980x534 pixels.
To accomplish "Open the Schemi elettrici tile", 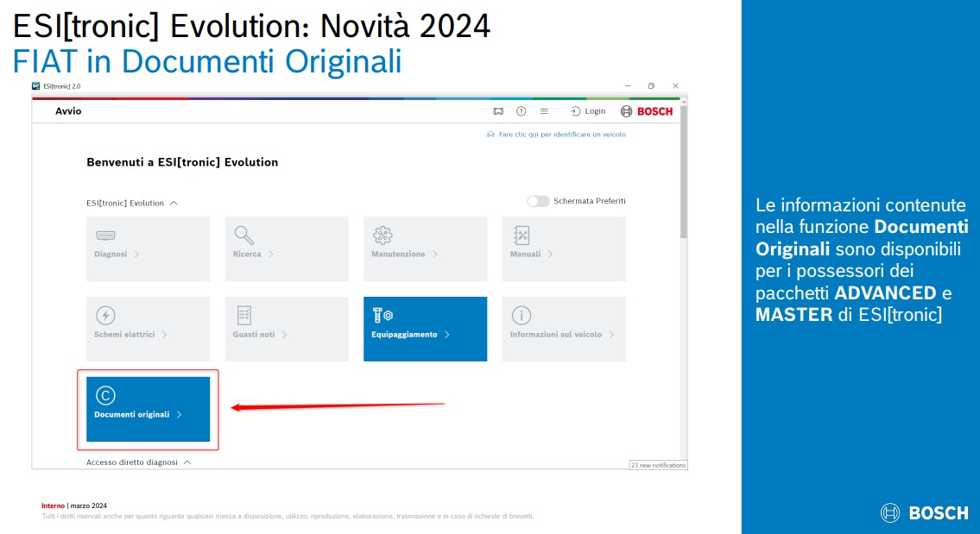I will click(149, 330).
